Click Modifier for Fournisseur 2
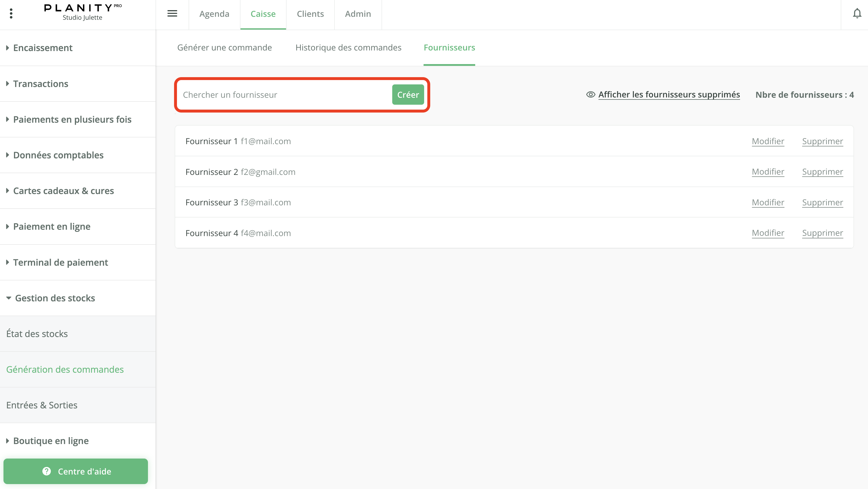This screenshot has width=868, height=489. pos(768,172)
